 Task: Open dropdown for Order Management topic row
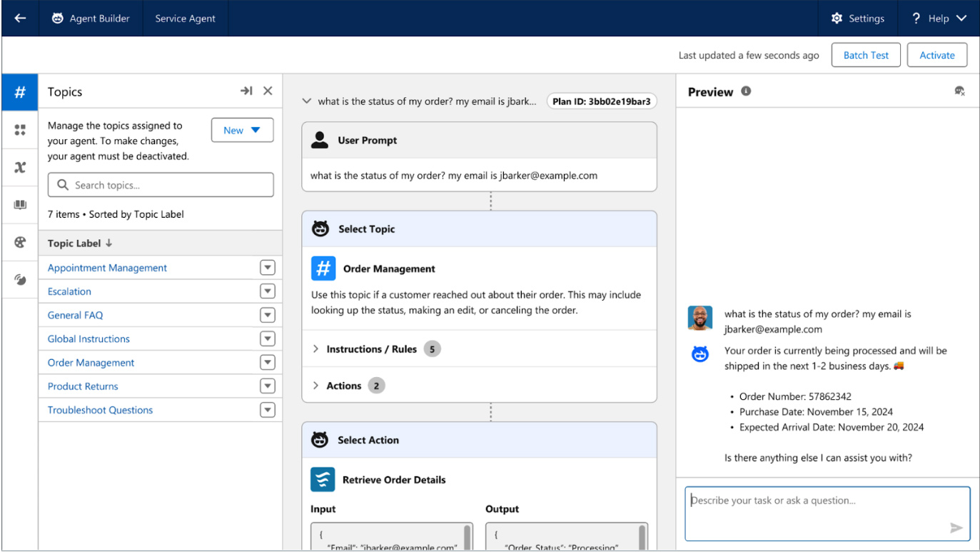click(267, 362)
